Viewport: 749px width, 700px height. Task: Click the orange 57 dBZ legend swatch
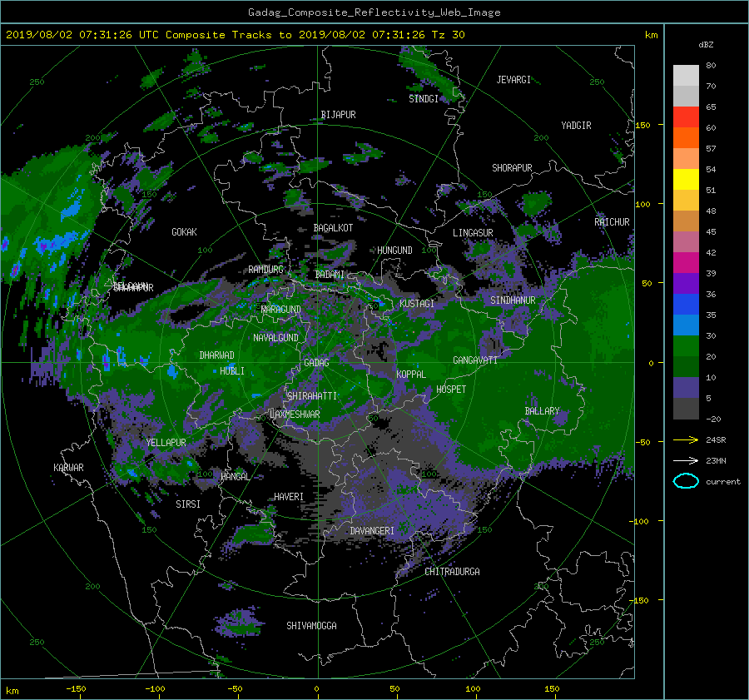[686, 137]
